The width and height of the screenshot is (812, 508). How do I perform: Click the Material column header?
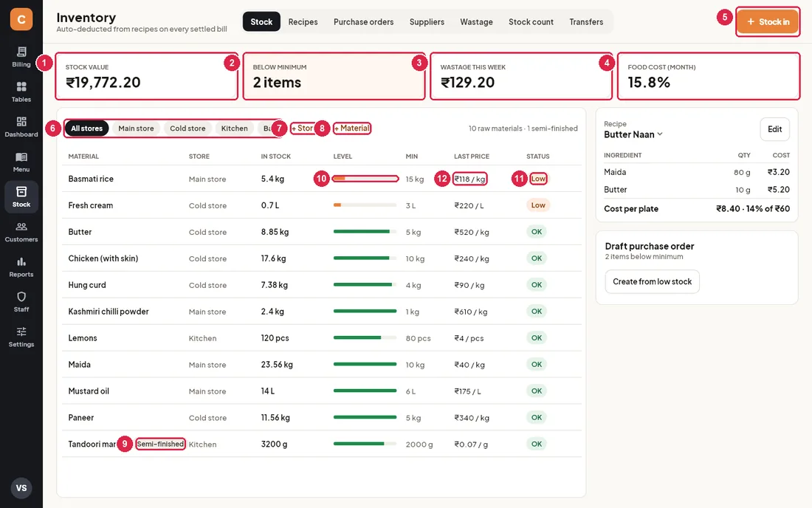[x=83, y=157]
